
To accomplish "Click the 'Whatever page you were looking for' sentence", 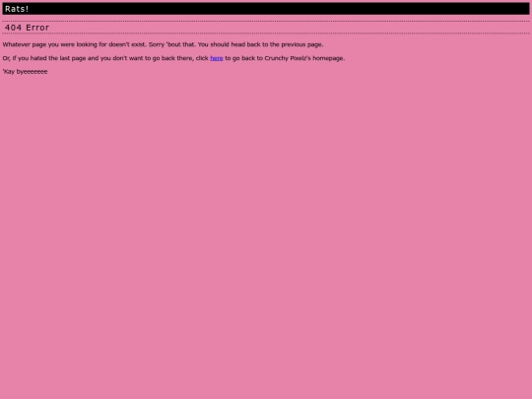I will [x=163, y=44].
